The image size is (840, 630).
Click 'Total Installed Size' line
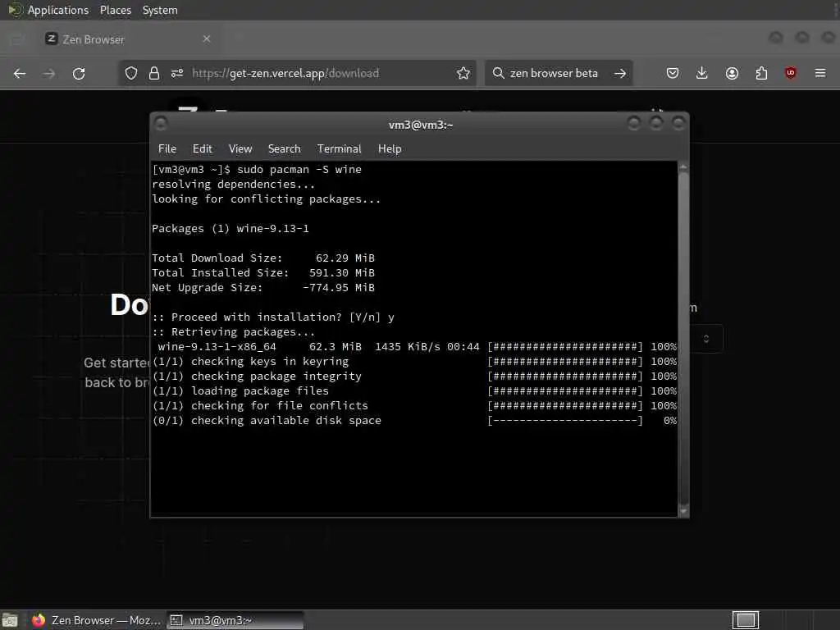(x=263, y=272)
